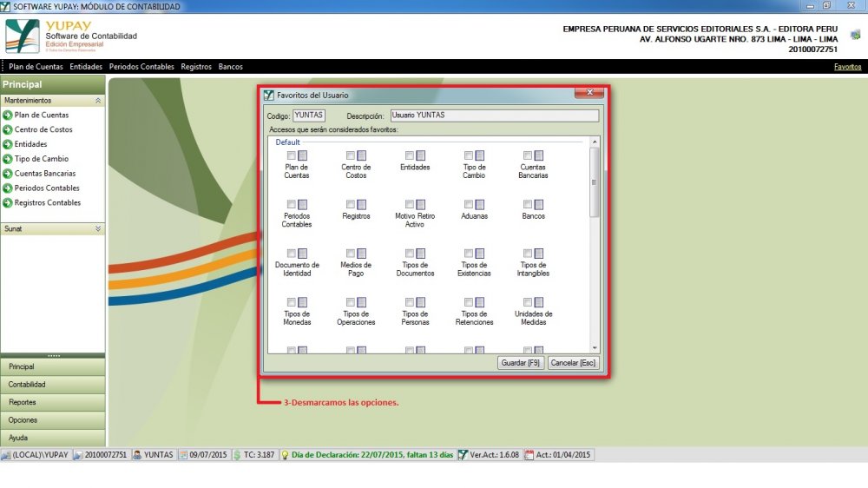This screenshot has height=488, width=868.
Task: Click green arrow icon beside Centro de Costos
Action: pos(8,129)
